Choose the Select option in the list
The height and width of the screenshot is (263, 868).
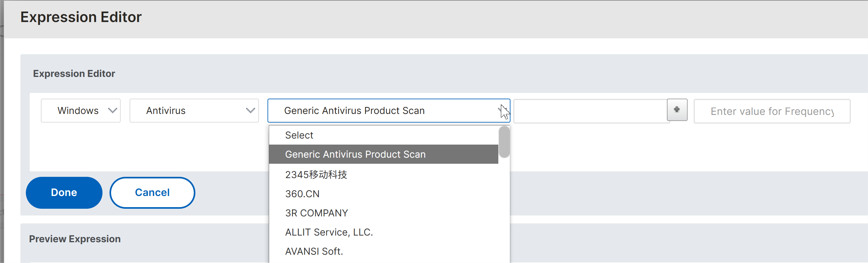(x=383, y=135)
